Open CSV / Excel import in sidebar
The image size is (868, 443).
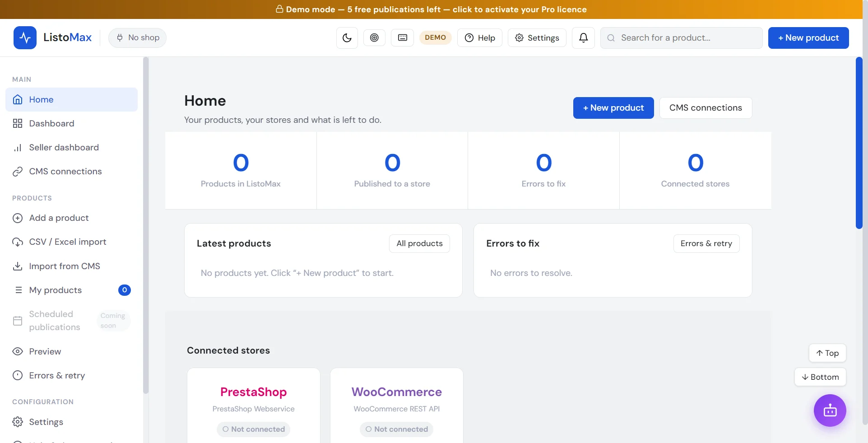71,242
